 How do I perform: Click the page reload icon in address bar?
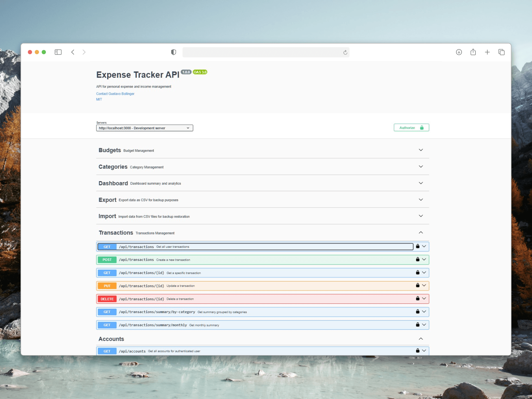click(x=345, y=52)
